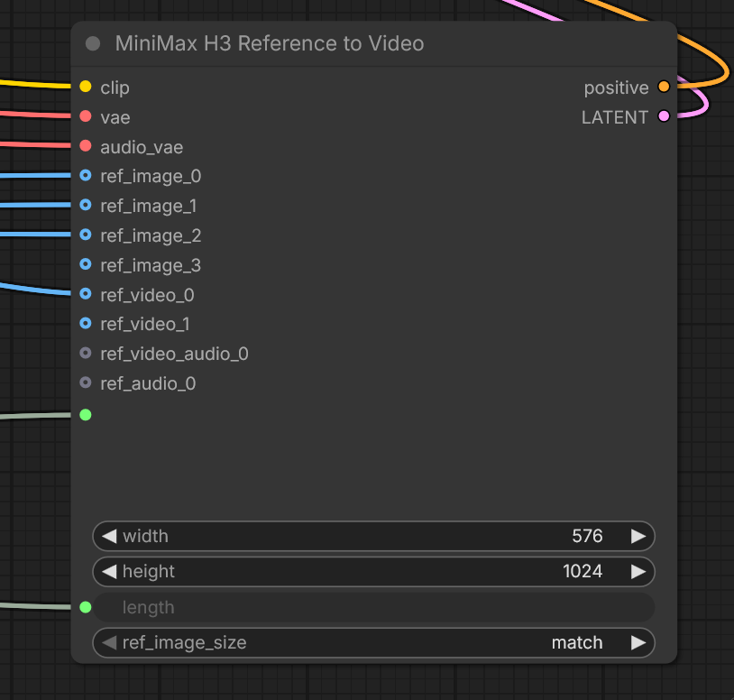Click the height value 1024
The image size is (734, 700).
[583, 572]
